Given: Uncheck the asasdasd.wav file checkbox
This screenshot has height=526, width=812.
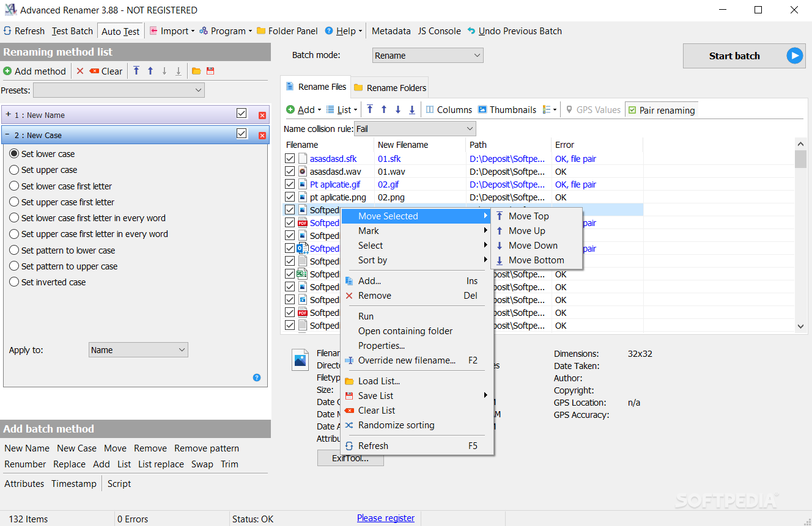Looking at the screenshot, I should click(290, 172).
